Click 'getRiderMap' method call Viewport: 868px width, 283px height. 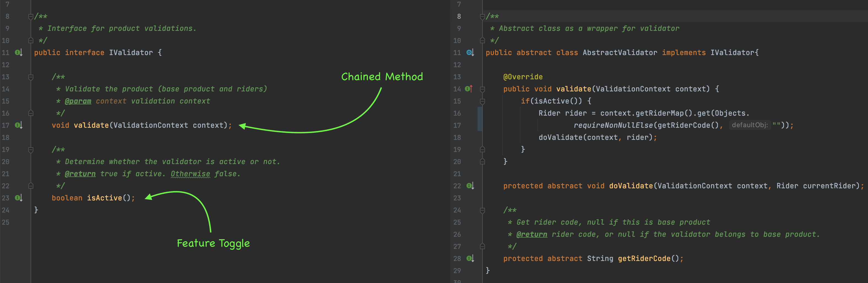pyautogui.click(x=660, y=113)
